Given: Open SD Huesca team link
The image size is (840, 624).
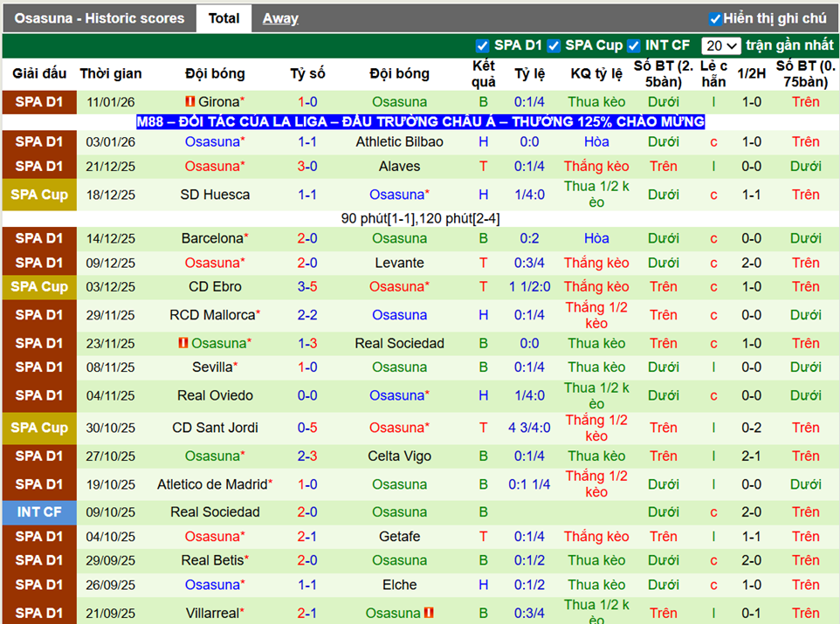Looking at the screenshot, I should click(x=215, y=195).
